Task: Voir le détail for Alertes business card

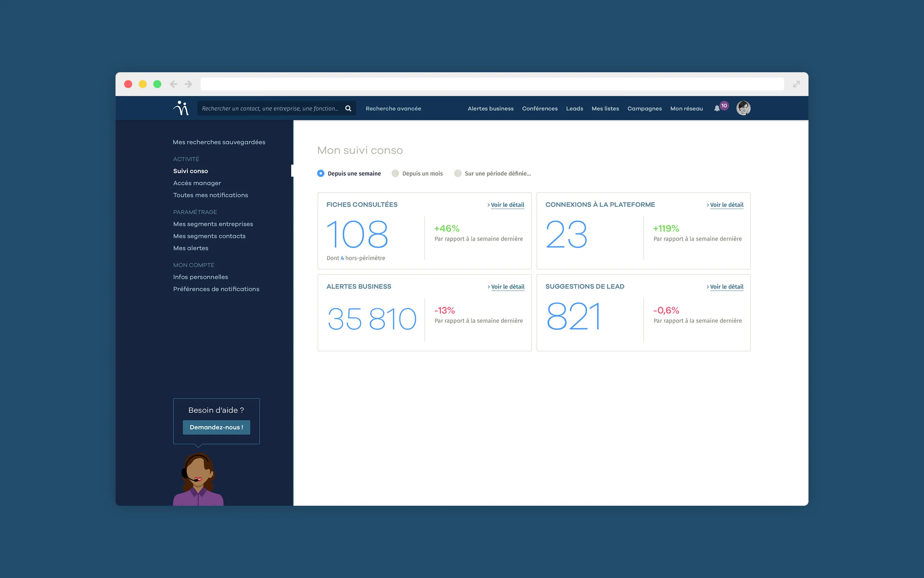Action: [505, 287]
